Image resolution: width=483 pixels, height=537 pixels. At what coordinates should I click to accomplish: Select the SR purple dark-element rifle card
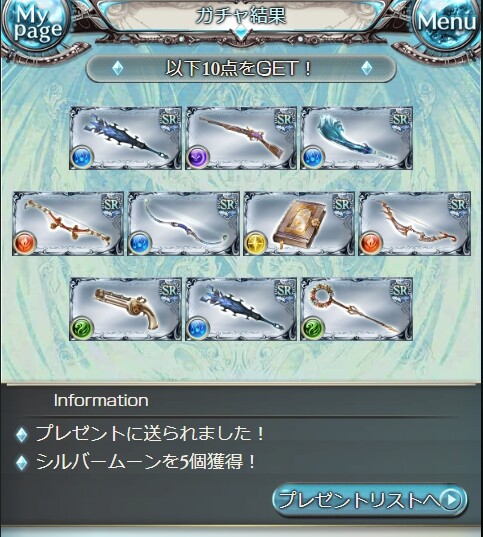[x=241, y=138]
